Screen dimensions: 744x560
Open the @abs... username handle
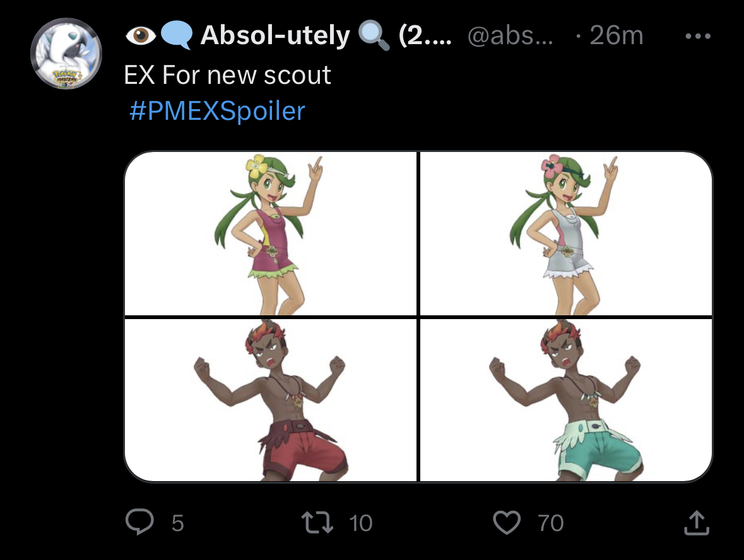[510, 37]
